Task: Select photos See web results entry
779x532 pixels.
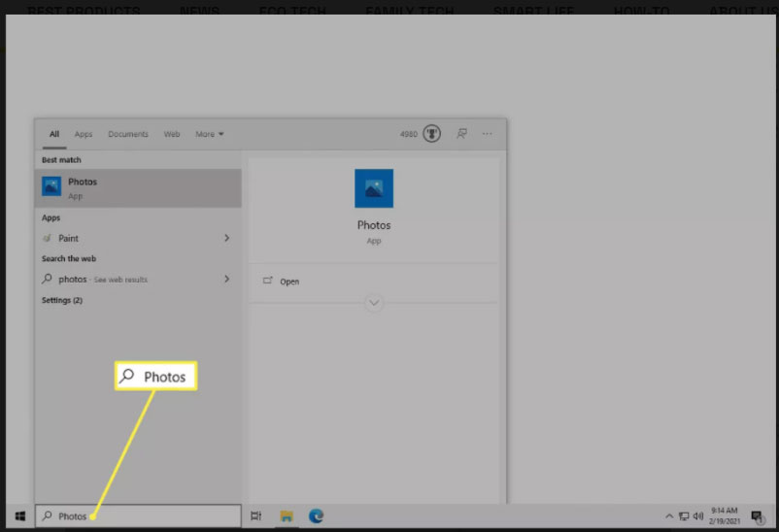Action: 138,280
